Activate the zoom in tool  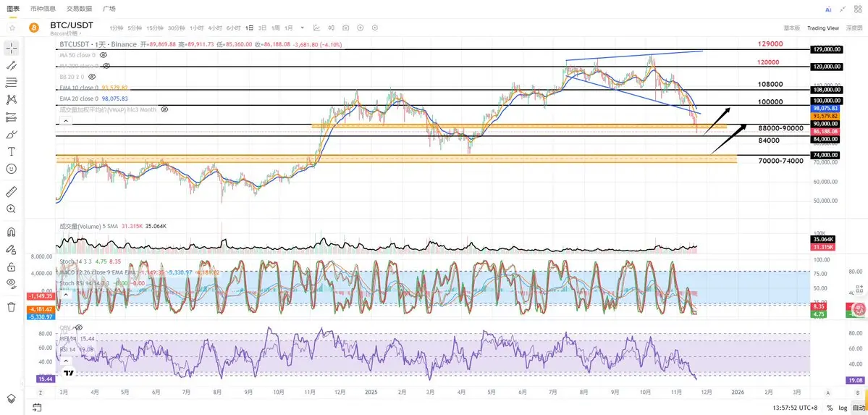click(x=11, y=209)
